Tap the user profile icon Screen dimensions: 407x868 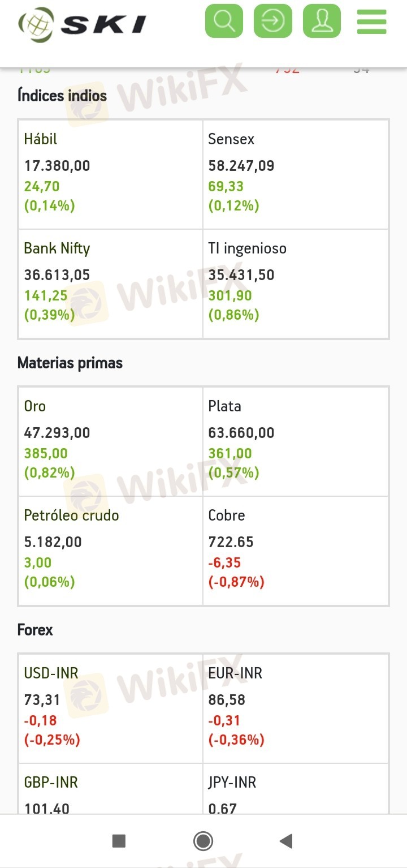322,22
